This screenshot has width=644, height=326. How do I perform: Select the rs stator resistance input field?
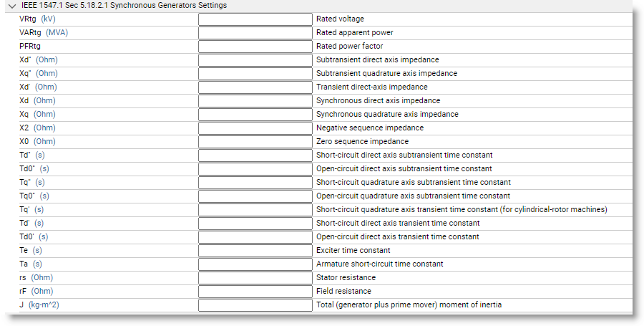(x=255, y=277)
